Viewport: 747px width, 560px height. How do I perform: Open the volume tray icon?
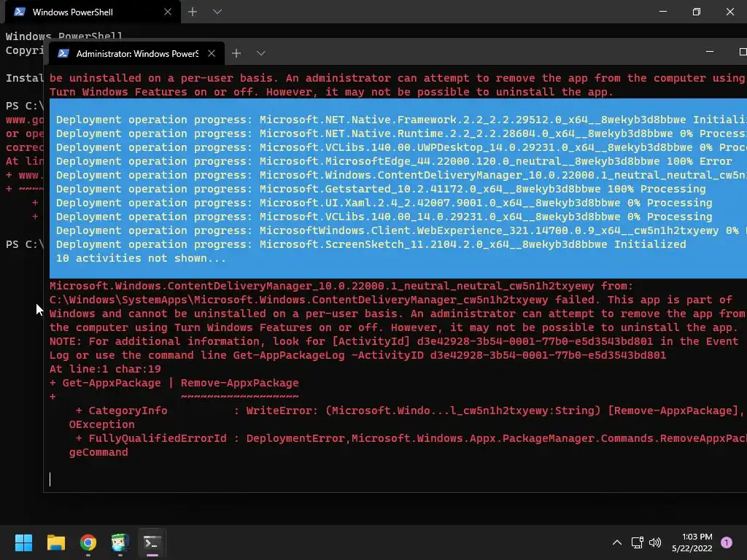(655, 542)
